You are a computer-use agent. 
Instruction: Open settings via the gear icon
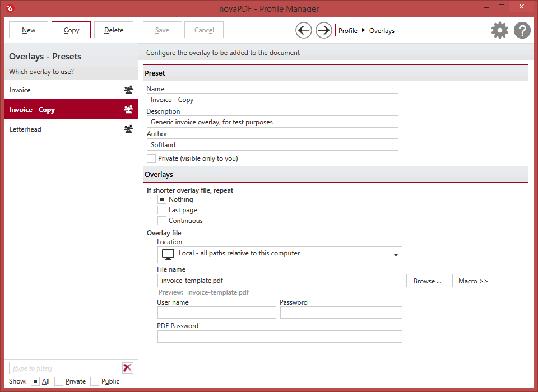(x=500, y=30)
